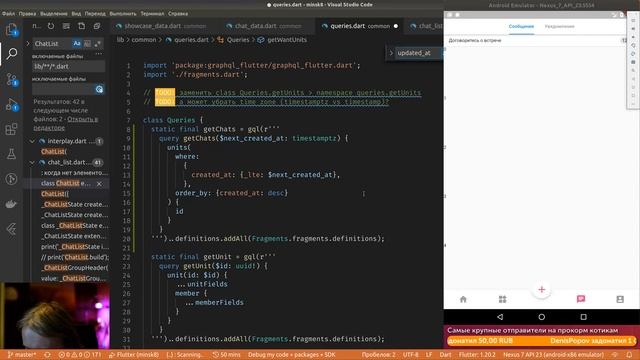Toggle use exclude settings icon
The height and width of the screenshot is (360, 640).
[99, 89]
